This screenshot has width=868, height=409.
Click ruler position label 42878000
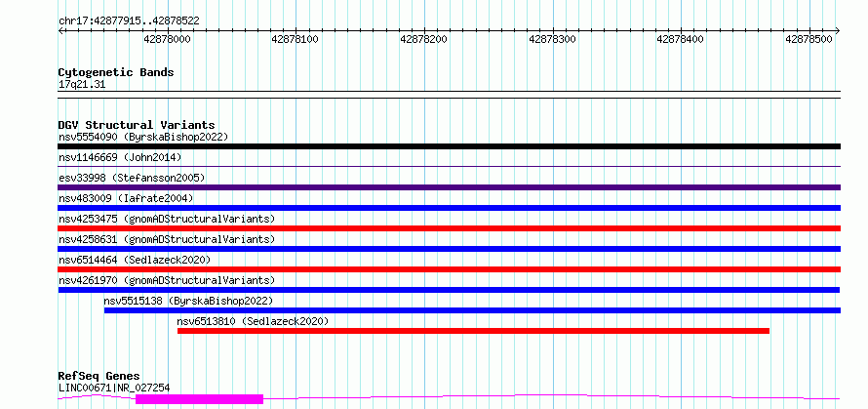[167, 40]
